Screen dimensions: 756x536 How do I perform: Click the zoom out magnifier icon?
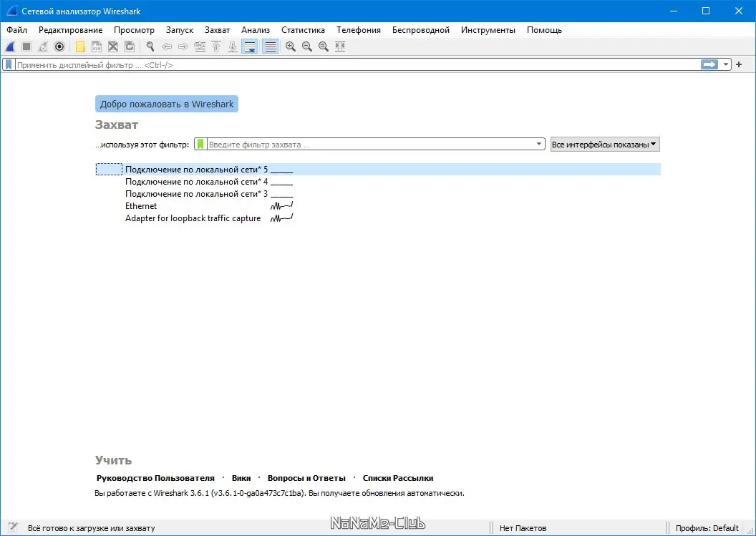[x=306, y=47]
